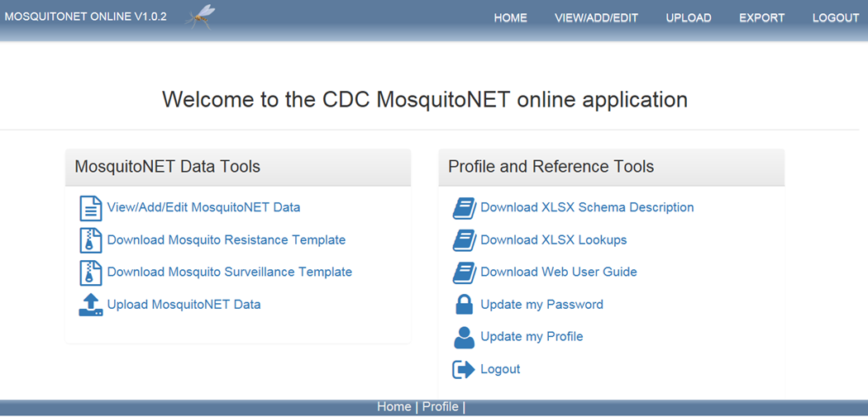
Task: Open Download Mosquito Resistance Template link
Action: [x=226, y=240]
